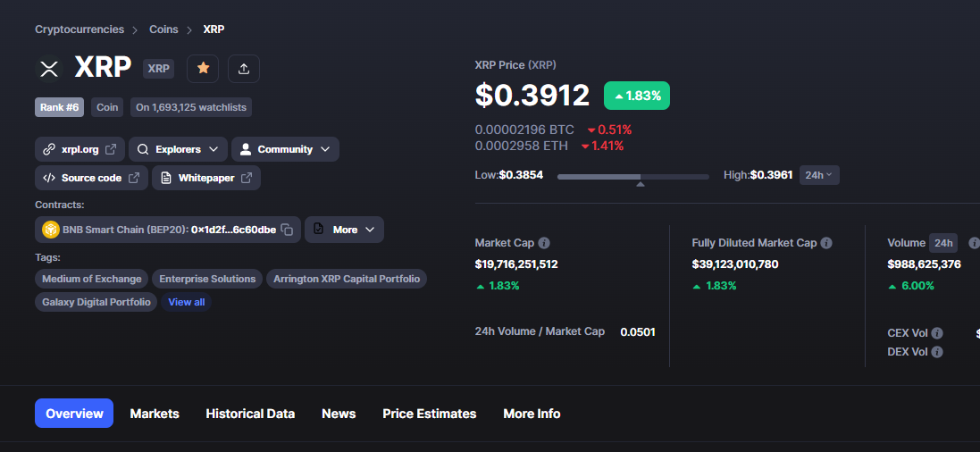Open Market Cap info tooltip icon
The image size is (980, 452).
(x=544, y=243)
